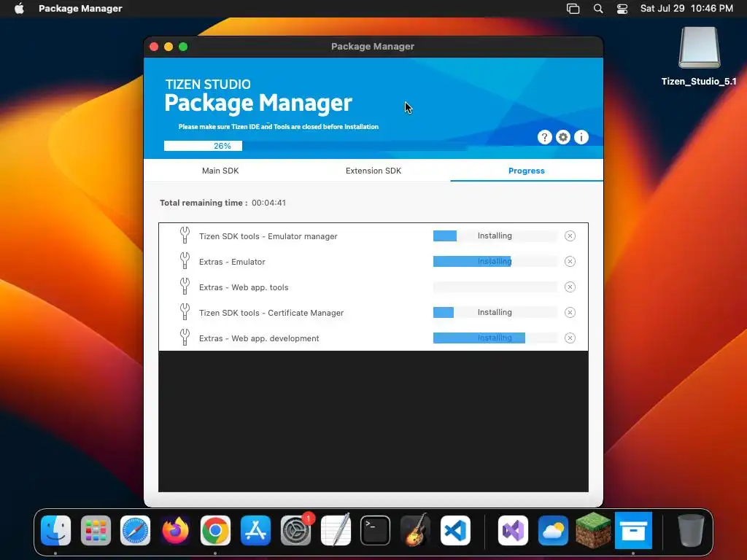Screen dimensions: 747x560
Task: Click the wrench icon beside Certificate Manager
Action: pyautogui.click(x=185, y=312)
